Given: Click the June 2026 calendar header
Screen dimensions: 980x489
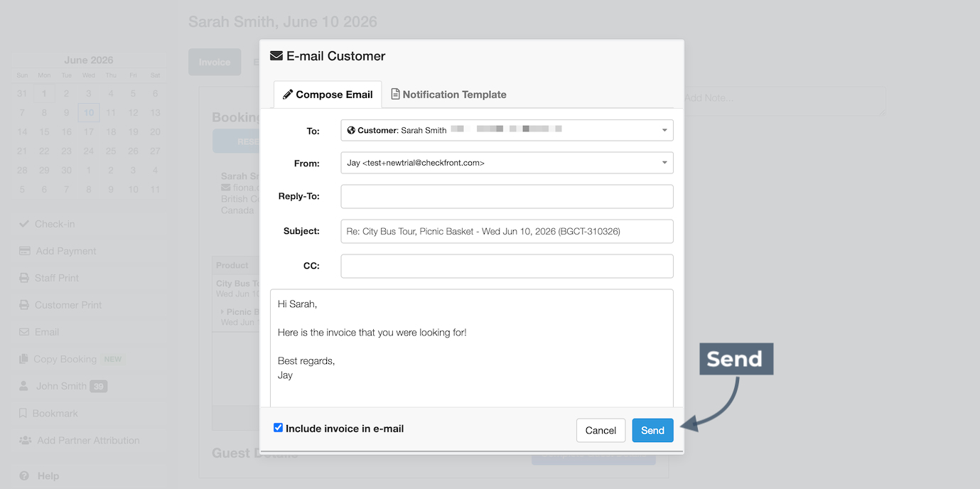Looking at the screenshot, I should [x=89, y=60].
